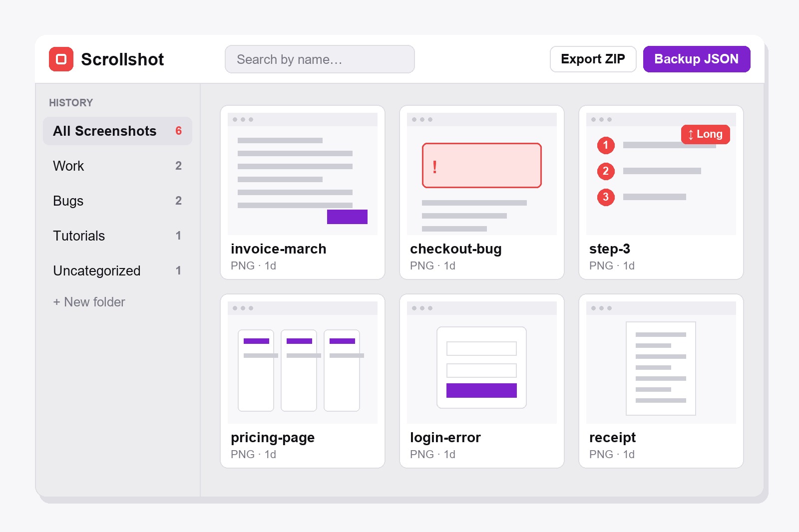The image size is (799, 532).
Task: Click the Export ZIP button
Action: point(593,59)
